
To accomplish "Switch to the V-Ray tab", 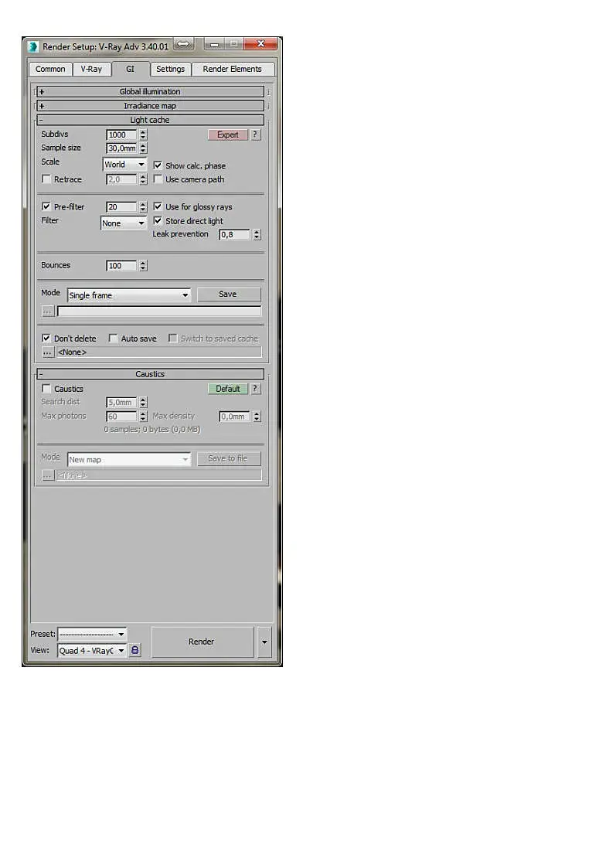I will point(91,70).
